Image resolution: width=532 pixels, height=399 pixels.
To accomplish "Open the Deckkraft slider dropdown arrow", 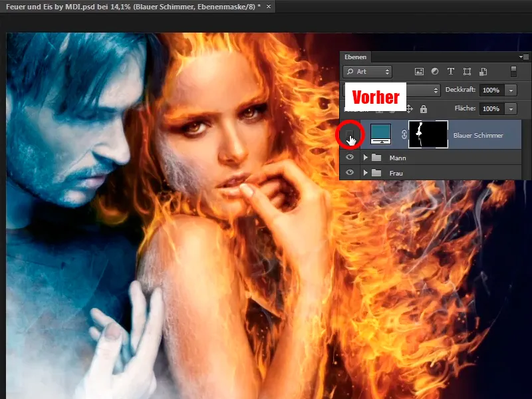I will click(511, 90).
